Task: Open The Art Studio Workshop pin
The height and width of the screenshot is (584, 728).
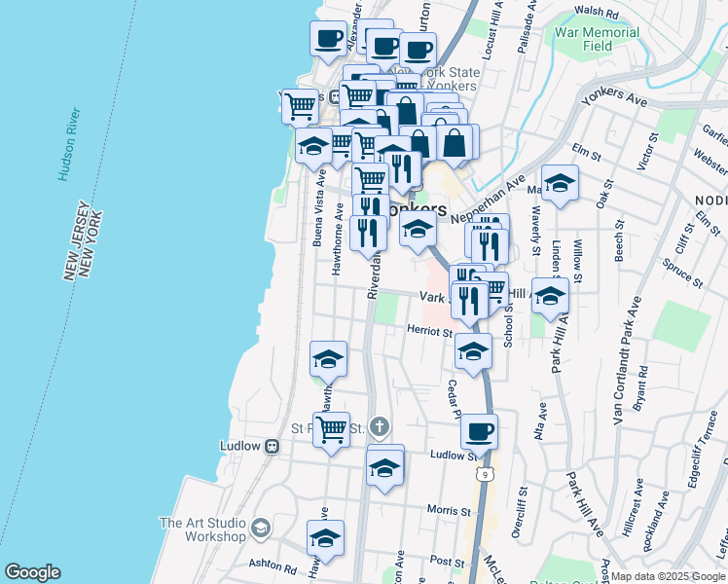Action: (260, 529)
